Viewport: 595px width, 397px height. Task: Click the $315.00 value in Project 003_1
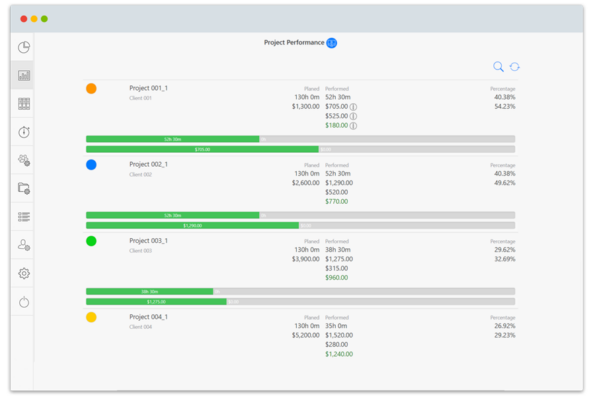[x=337, y=268]
